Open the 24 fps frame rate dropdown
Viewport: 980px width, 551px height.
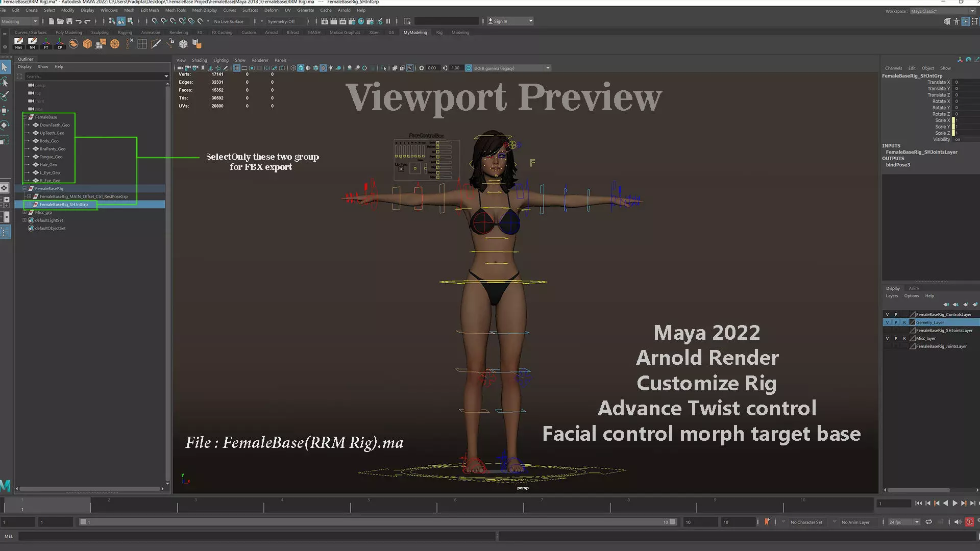[x=903, y=522]
